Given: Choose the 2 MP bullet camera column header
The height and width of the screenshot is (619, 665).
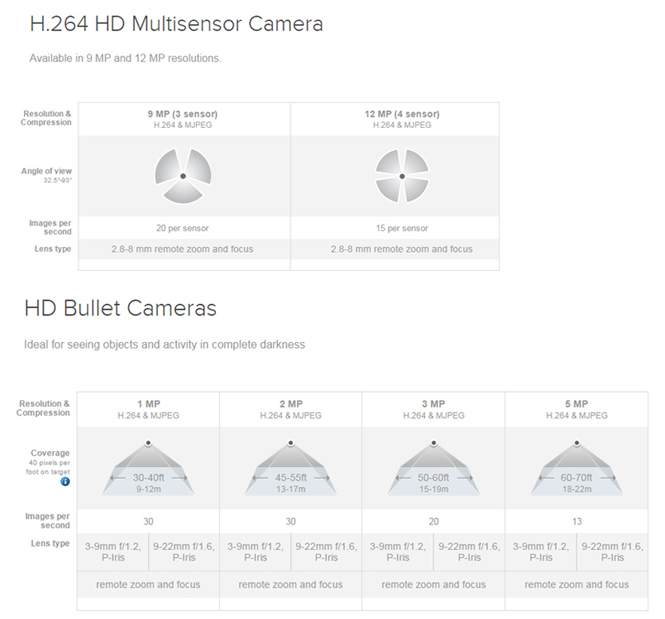Looking at the screenshot, I should click(290, 409).
